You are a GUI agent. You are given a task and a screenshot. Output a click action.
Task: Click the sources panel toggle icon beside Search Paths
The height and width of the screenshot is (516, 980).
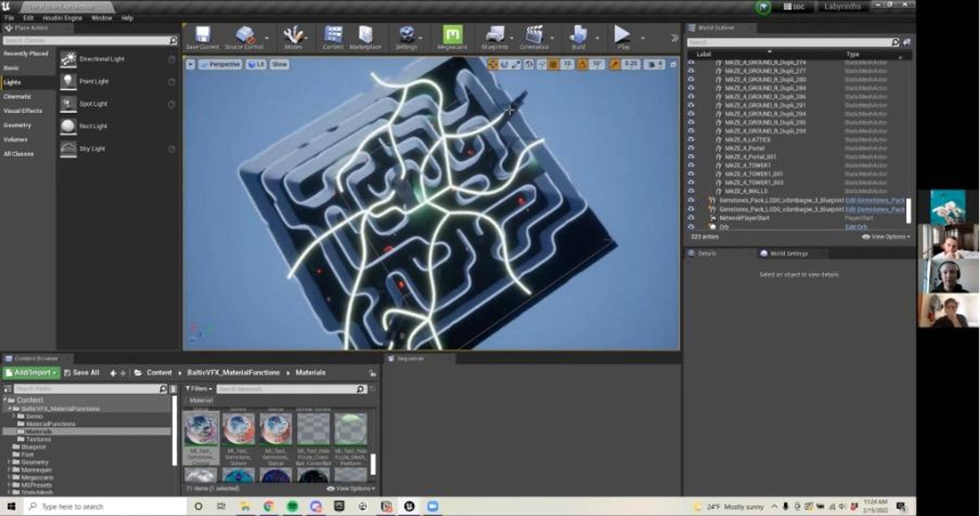click(8, 389)
